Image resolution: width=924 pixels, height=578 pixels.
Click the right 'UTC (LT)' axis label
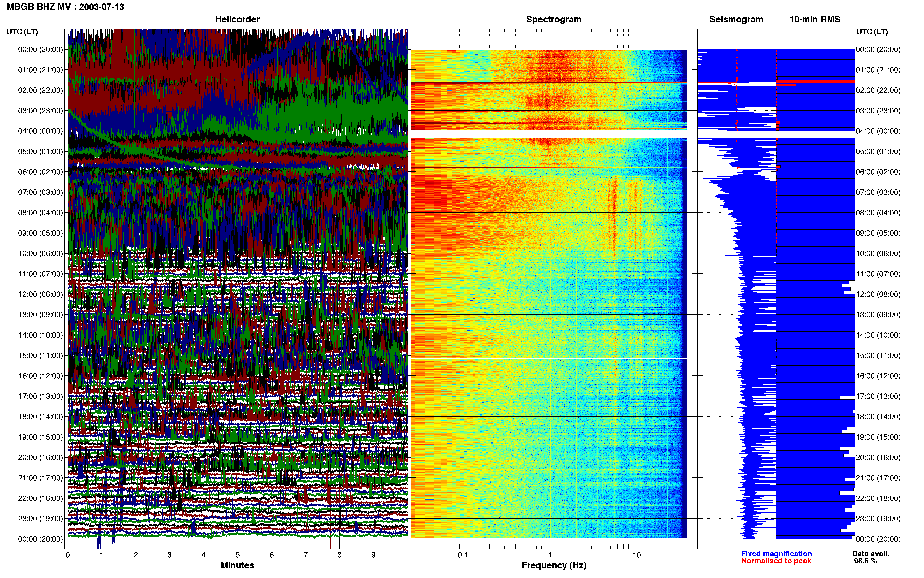click(872, 32)
